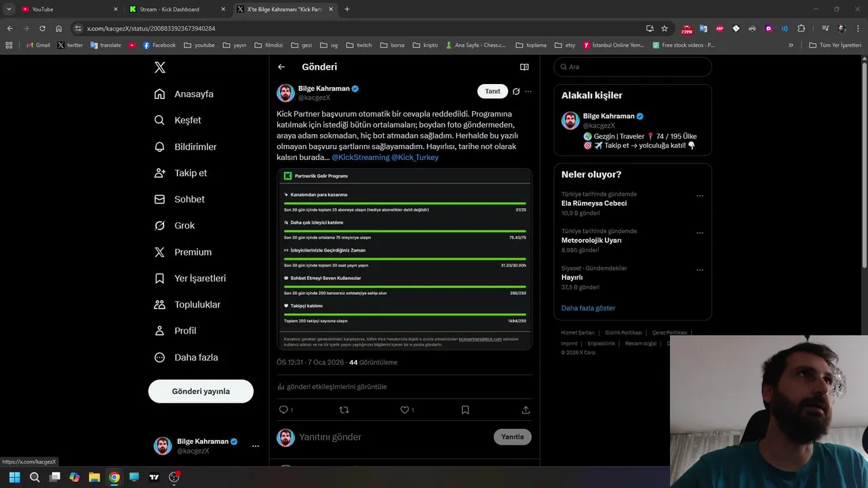Open options for Ela Rümeysa Cebeci trend

tap(700, 196)
